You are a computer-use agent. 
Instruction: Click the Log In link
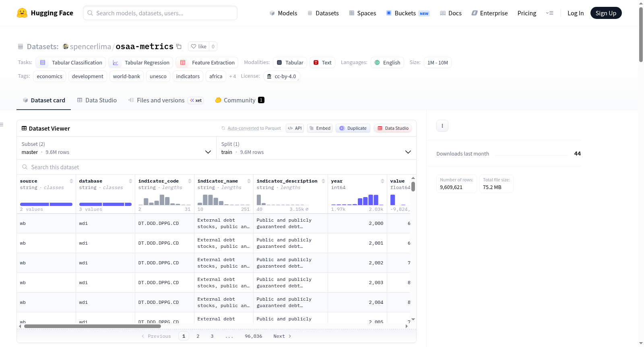click(x=576, y=13)
